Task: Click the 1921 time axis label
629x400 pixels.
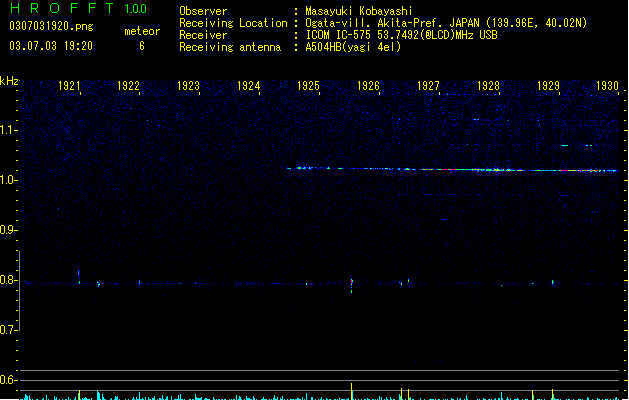Action: (x=69, y=85)
